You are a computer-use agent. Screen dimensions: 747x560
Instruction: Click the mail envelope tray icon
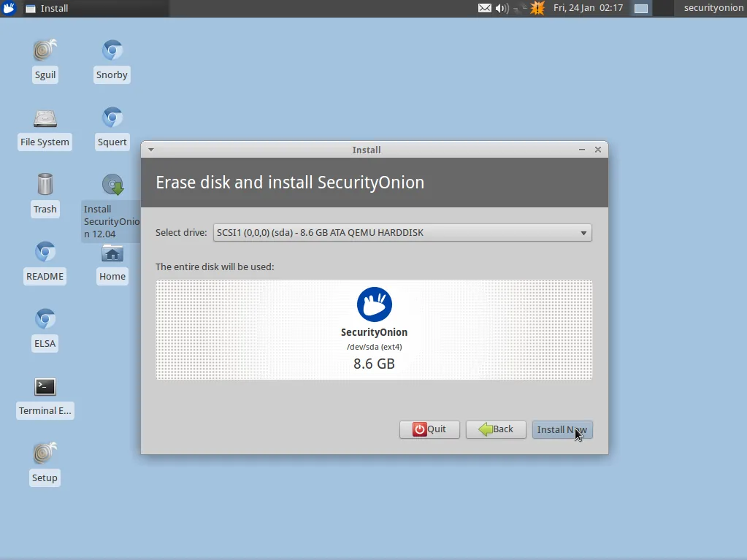485,8
